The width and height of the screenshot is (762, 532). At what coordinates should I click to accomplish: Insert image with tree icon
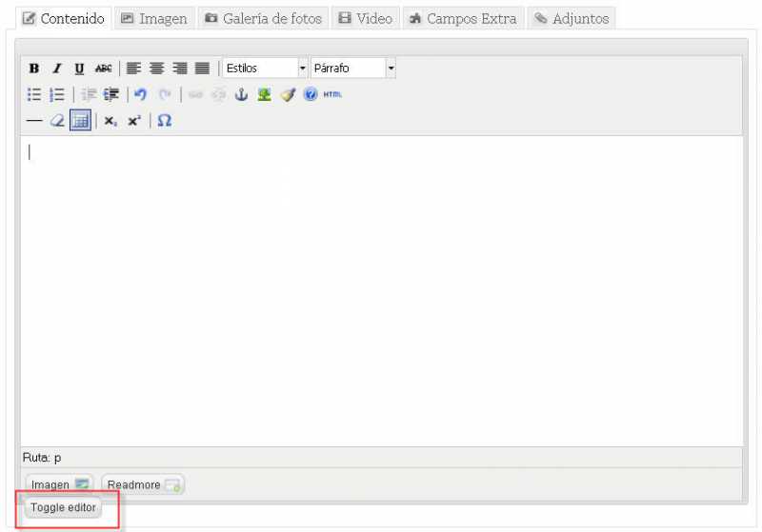coord(265,94)
